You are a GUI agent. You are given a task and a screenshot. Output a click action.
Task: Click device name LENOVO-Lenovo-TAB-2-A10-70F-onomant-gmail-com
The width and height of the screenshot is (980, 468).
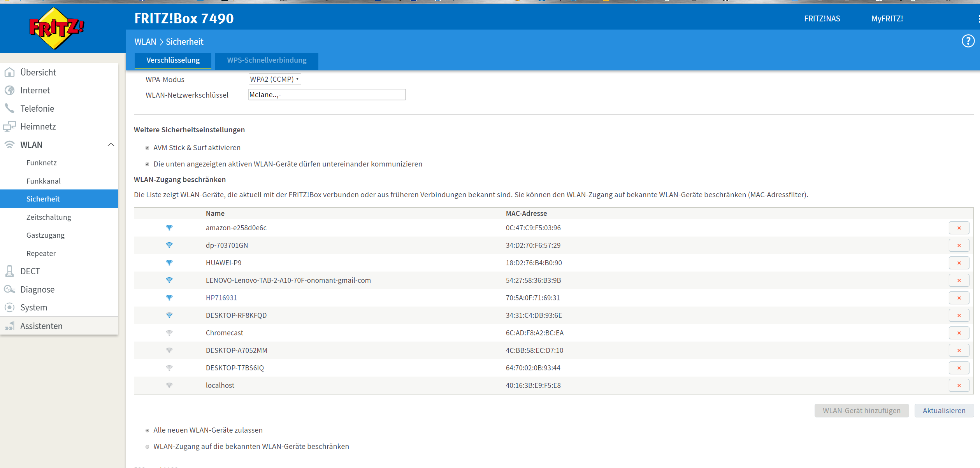point(288,280)
